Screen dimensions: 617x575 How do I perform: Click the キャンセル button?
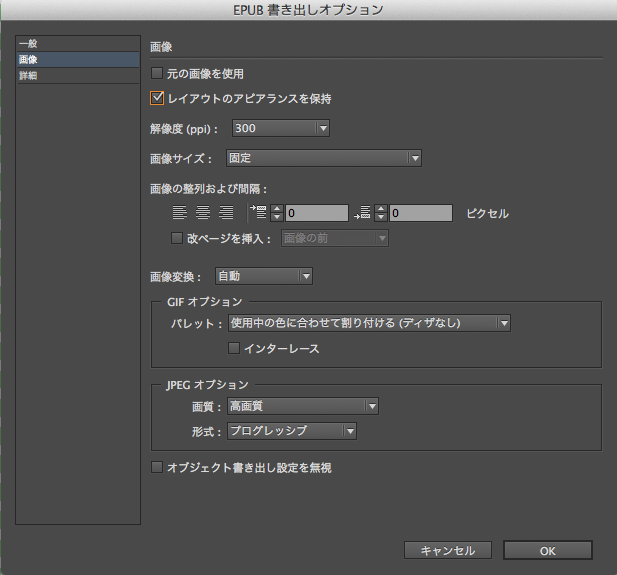click(x=448, y=550)
